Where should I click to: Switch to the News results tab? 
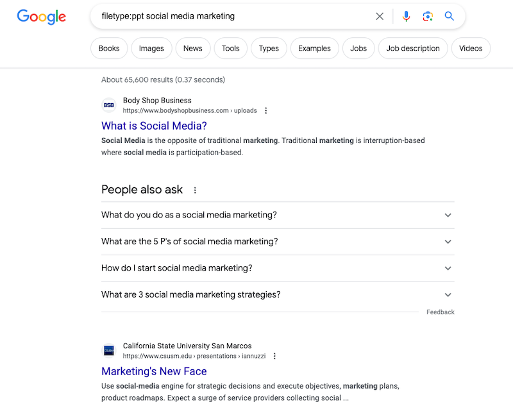193,48
